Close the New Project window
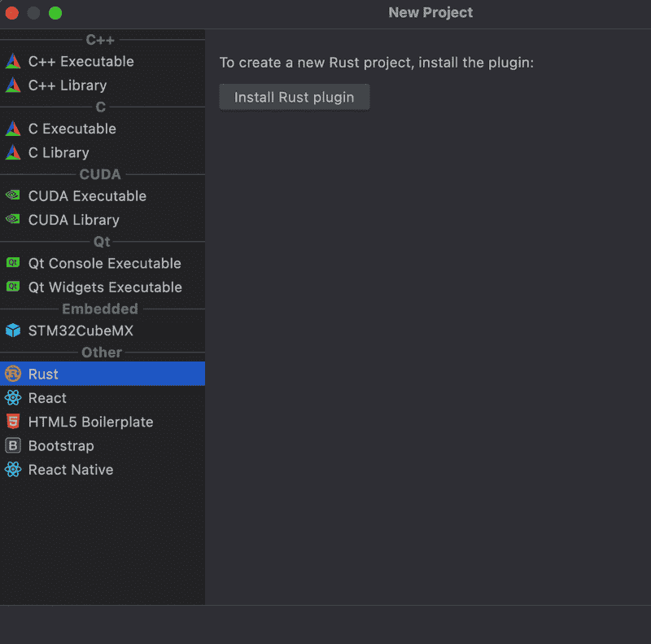651x644 pixels. (12, 13)
